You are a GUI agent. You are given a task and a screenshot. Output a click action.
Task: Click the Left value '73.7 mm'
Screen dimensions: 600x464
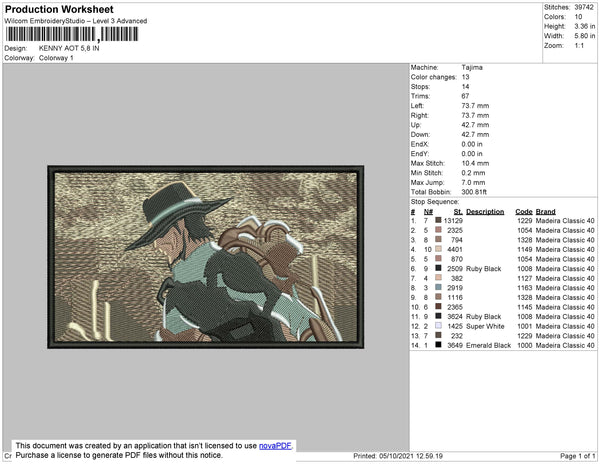click(x=475, y=106)
